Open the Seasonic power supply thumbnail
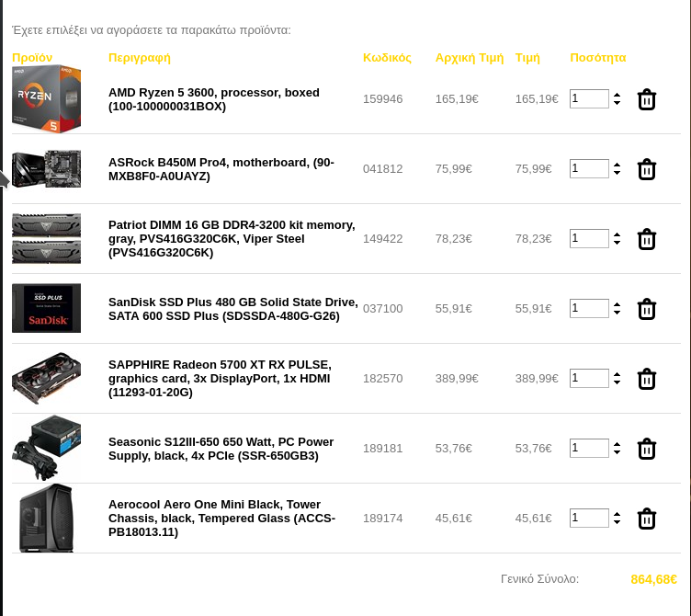This screenshot has width=691, height=616. coord(46,448)
